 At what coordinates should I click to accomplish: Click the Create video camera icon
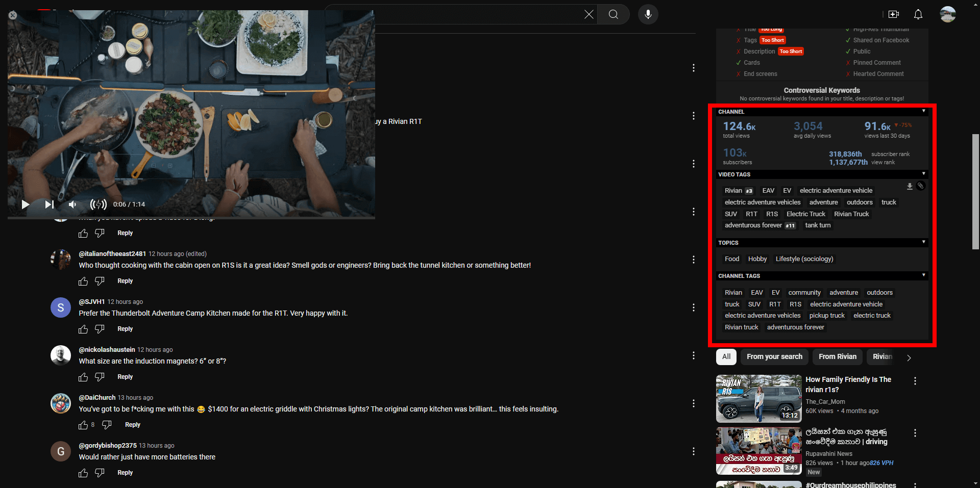tap(894, 14)
